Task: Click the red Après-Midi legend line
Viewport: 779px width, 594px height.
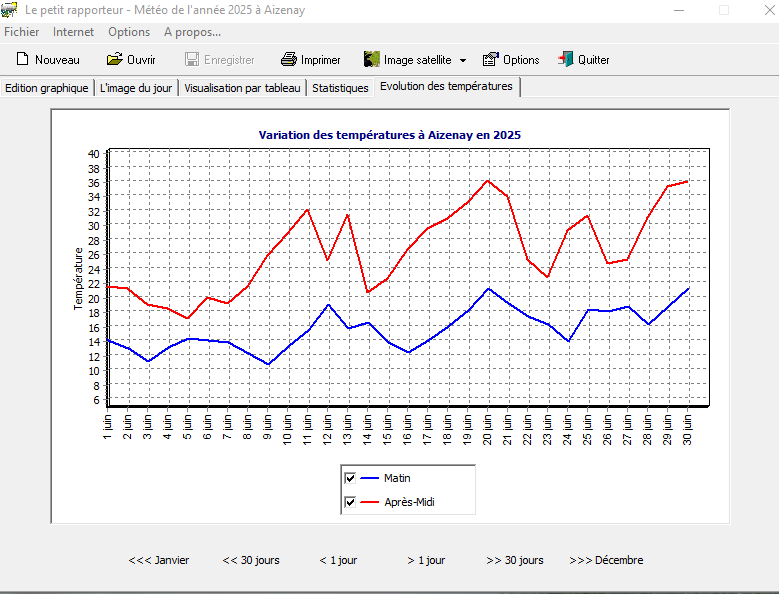Action: [x=369, y=502]
